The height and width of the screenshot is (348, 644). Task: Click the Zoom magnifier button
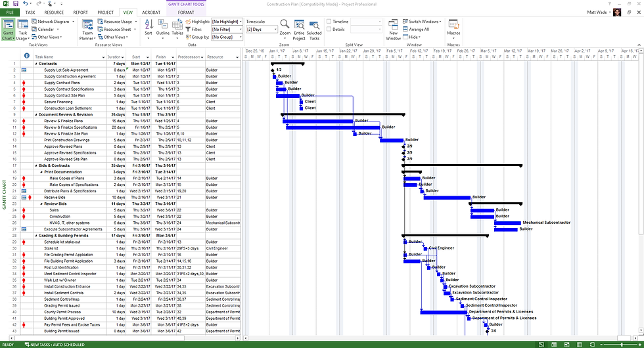point(285,30)
